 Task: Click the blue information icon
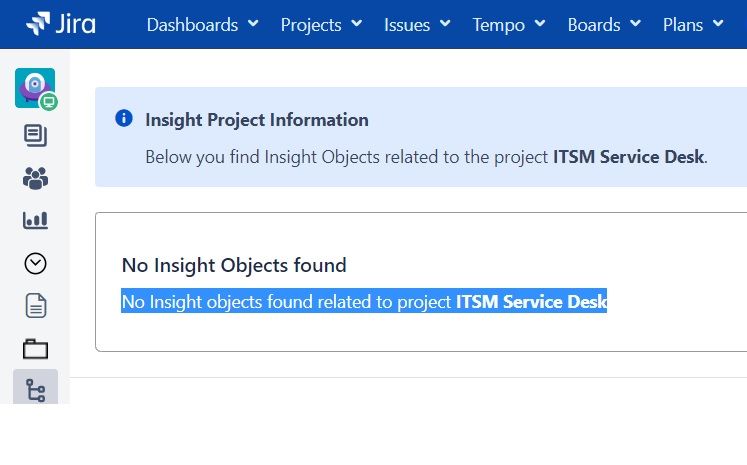click(x=124, y=119)
